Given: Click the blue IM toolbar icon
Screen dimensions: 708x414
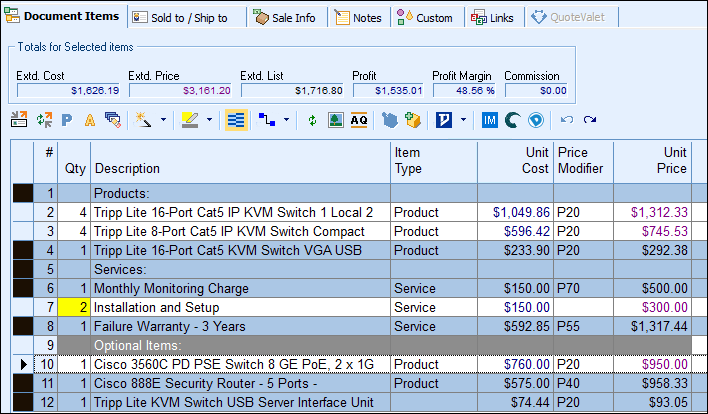Looking at the screenshot, I should [x=490, y=120].
